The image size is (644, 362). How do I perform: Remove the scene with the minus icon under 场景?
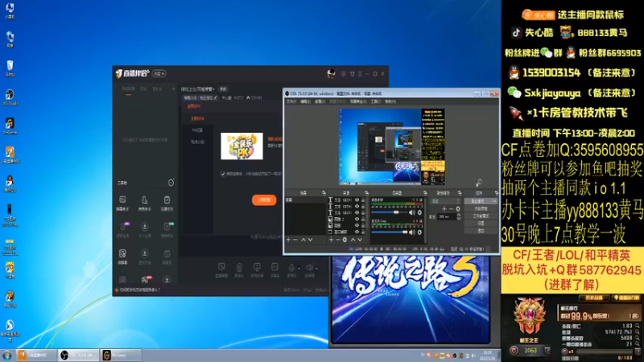click(x=295, y=240)
